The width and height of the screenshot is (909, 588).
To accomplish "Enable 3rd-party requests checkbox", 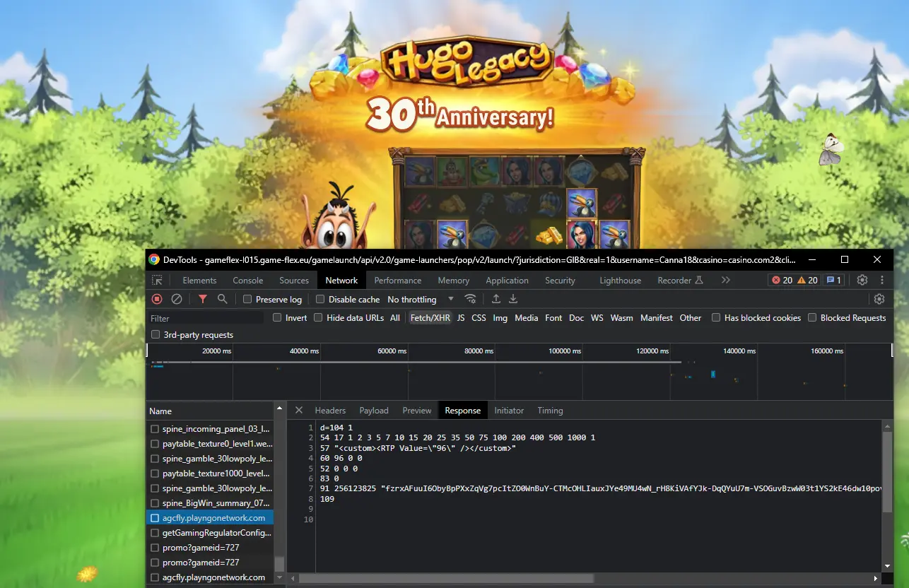I will click(156, 335).
